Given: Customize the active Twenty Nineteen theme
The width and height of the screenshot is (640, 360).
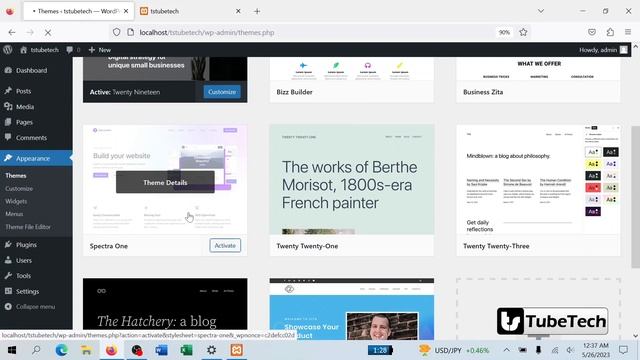Looking at the screenshot, I should click(222, 92).
